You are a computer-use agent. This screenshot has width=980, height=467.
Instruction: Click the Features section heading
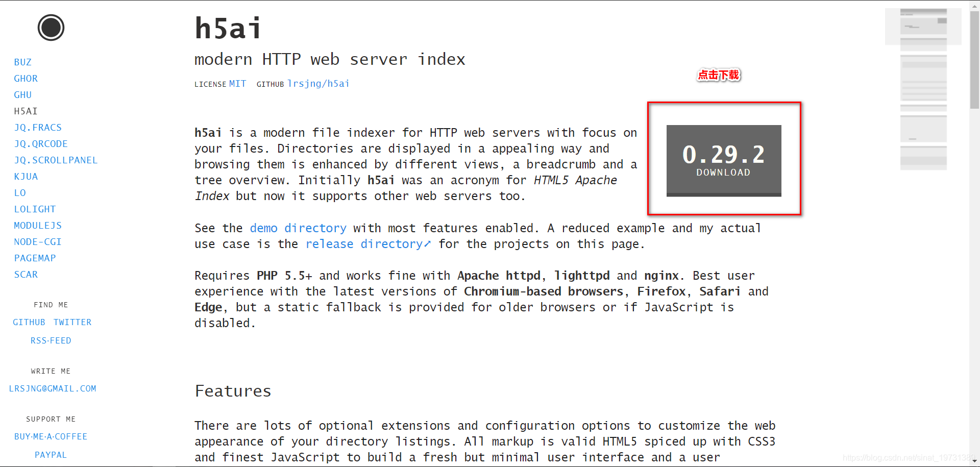(233, 391)
